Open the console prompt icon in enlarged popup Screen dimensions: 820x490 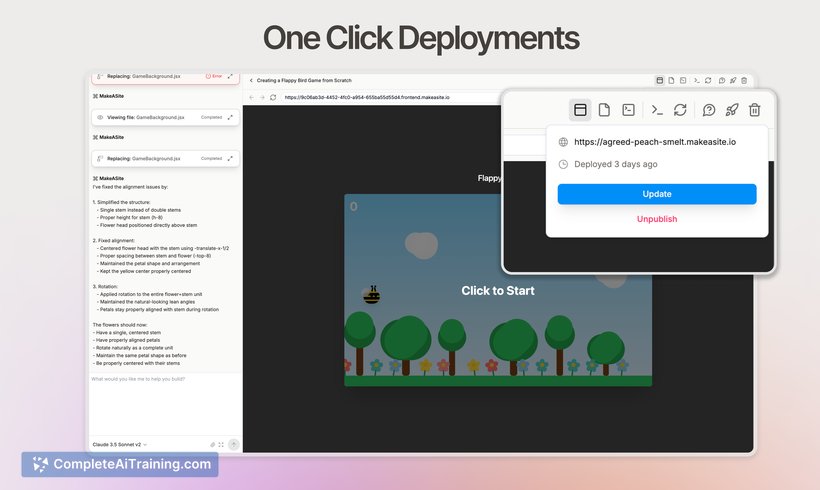[657, 110]
